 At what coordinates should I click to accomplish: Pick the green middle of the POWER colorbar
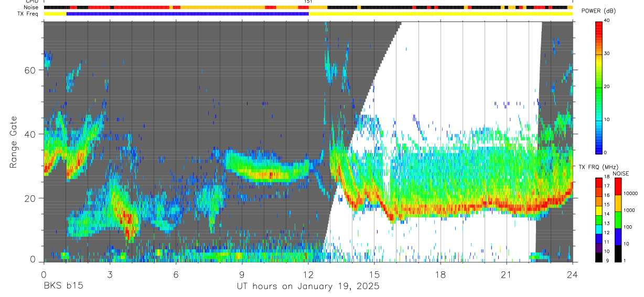(x=599, y=86)
